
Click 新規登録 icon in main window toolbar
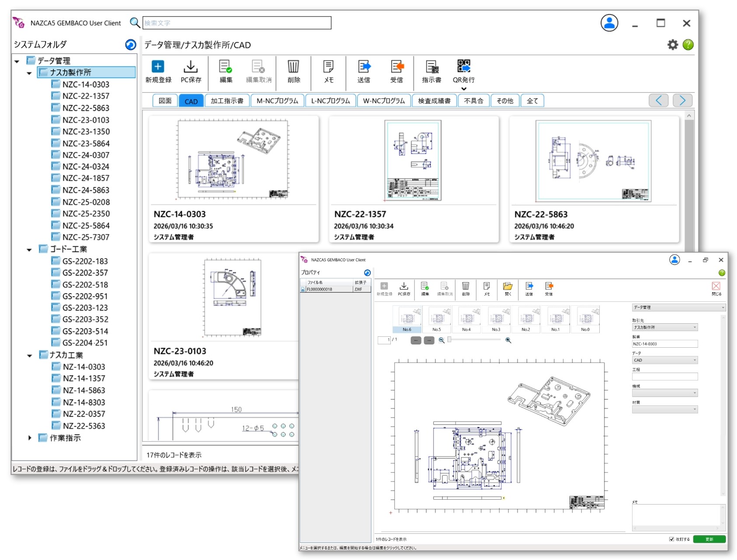[x=158, y=66]
